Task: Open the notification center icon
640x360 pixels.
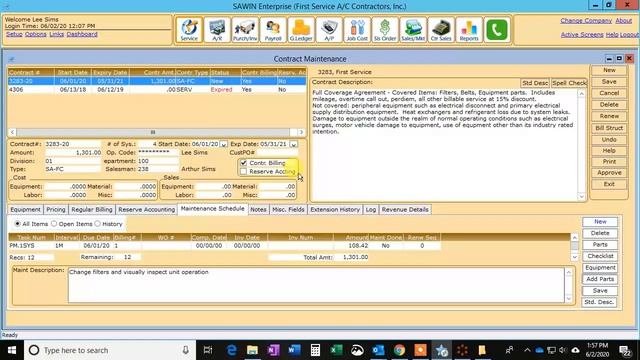Action: coord(625,350)
